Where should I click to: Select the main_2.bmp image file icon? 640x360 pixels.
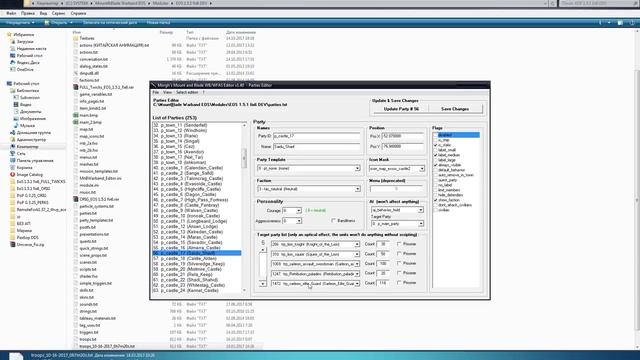click(x=76, y=122)
